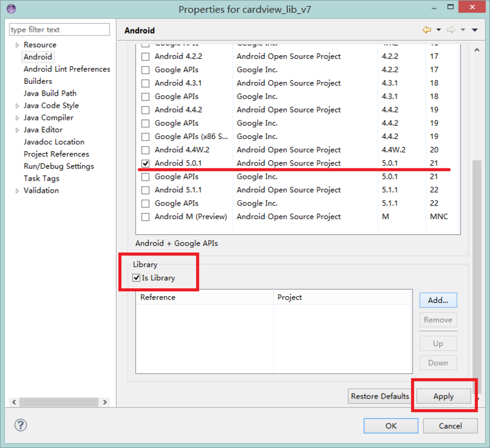This screenshot has width=490, height=448.
Task: Open the Task Tags page
Action: 42,179
